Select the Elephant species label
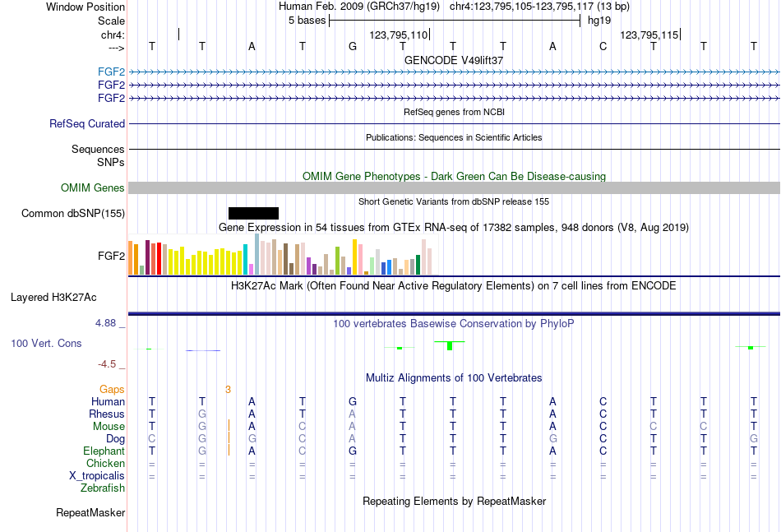Screen dimensions: 781x532 click(104, 451)
